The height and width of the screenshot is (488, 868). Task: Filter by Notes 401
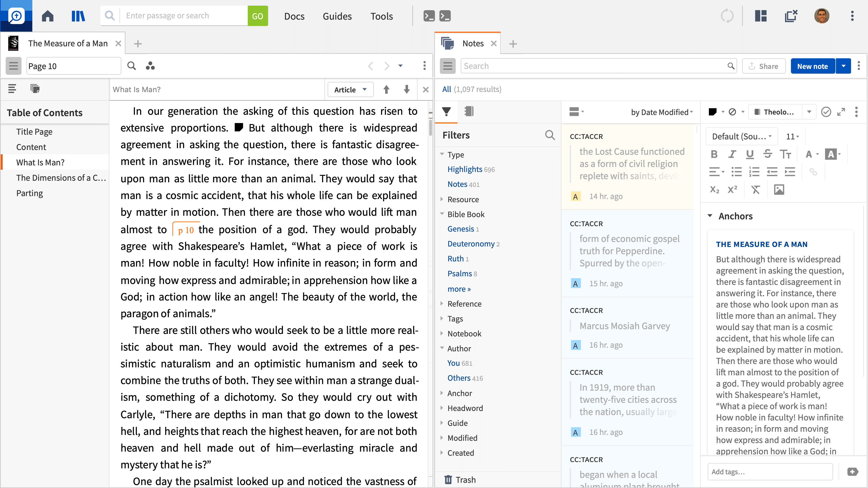point(463,184)
